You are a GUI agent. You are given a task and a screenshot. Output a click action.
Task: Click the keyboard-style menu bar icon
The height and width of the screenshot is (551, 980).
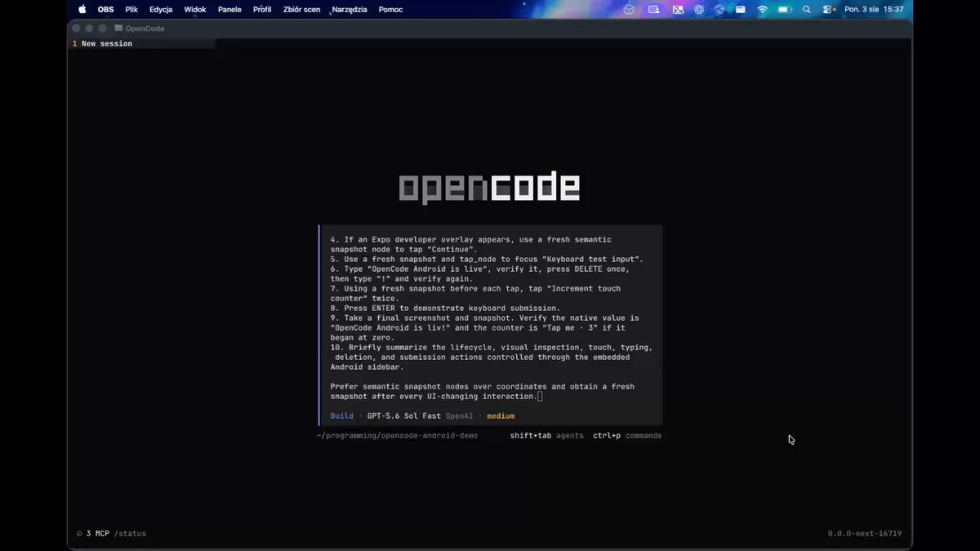point(741,10)
